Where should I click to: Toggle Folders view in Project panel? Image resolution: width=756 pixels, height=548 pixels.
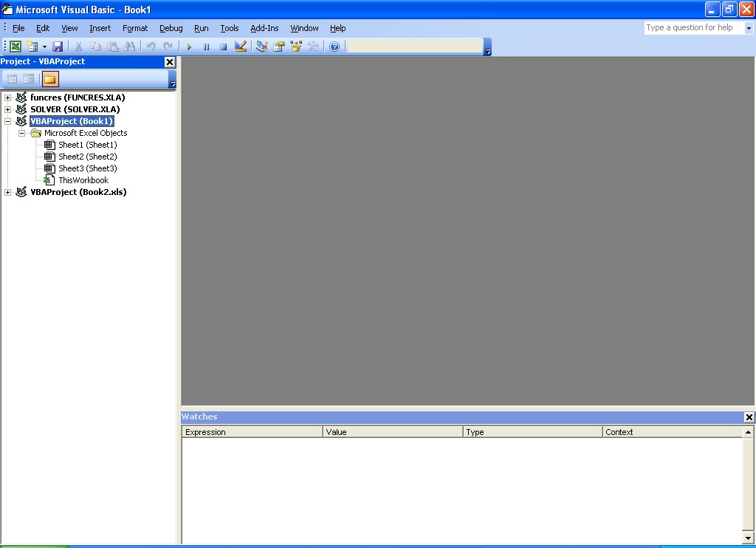(50, 78)
